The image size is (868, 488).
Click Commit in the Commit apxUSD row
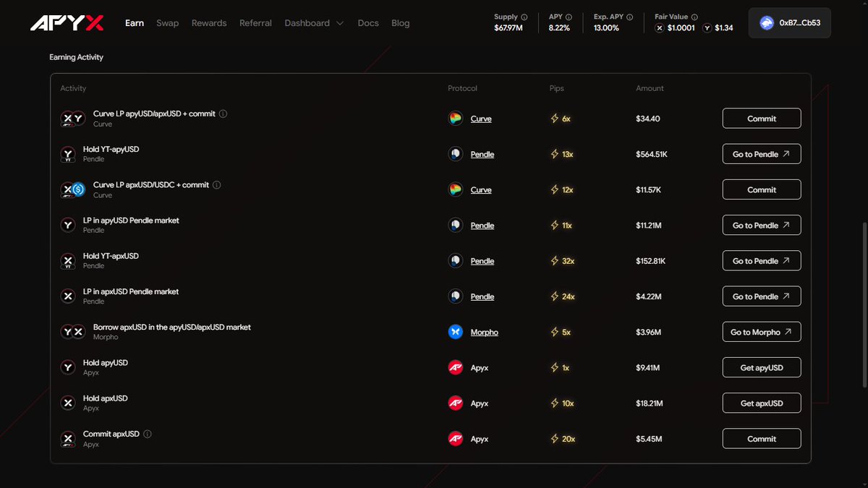point(762,439)
